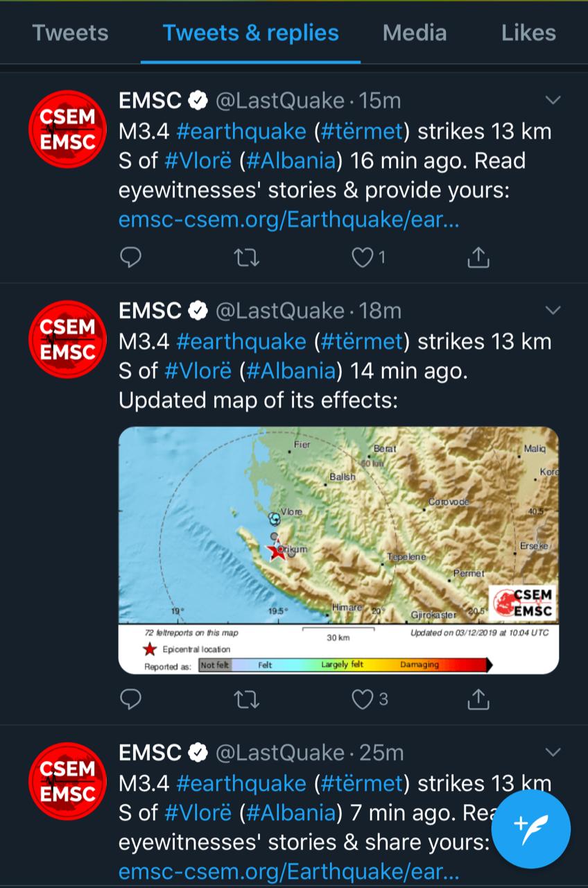Viewport: 588px width, 888px height.
Task: Share the 18m map tweet
Action: coord(478,699)
